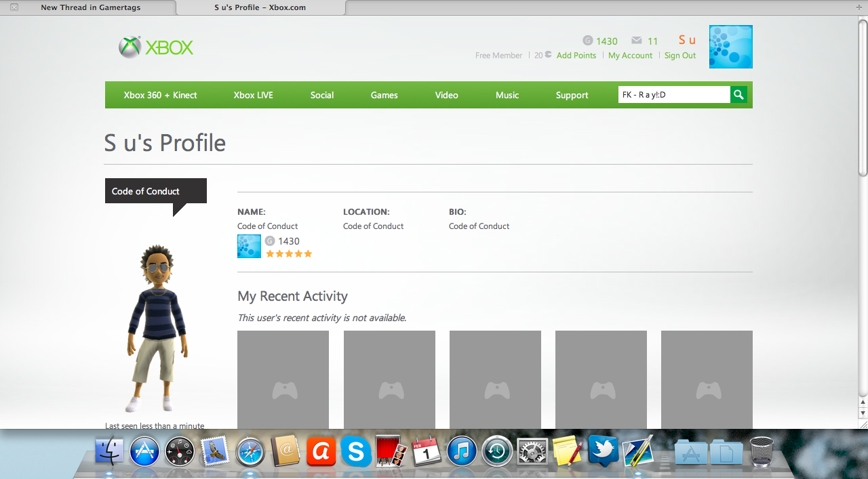
Task: Click the message count 11
Action: [653, 41]
